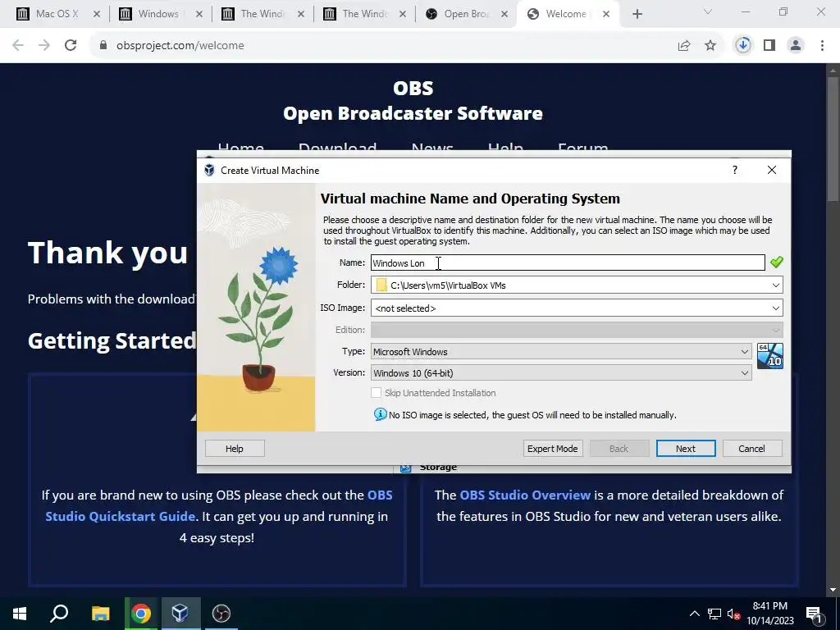The width and height of the screenshot is (840, 630).
Task: Click the VirtualBox icon in dialog title bar
Action: coord(209,171)
